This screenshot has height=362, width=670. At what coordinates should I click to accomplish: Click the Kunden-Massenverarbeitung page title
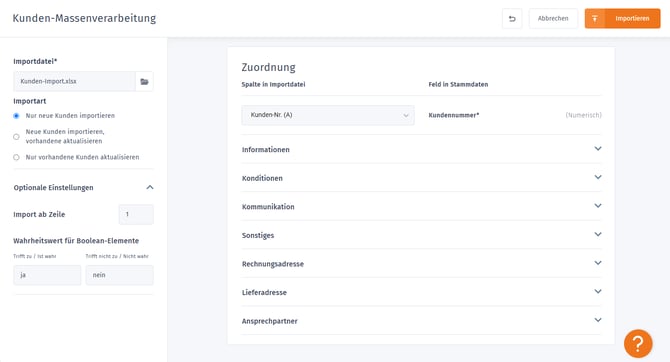tap(84, 18)
